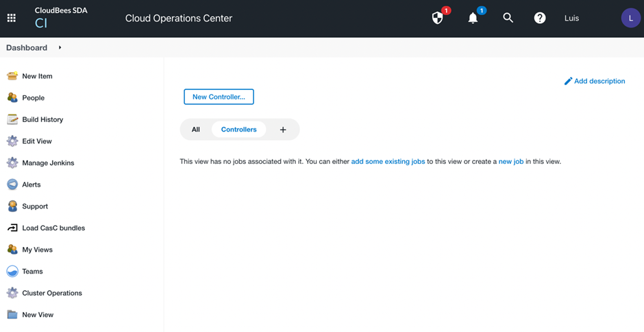Viewport: 644px width, 332px height.
Task: Go to My Views in sidebar
Action: pos(38,250)
